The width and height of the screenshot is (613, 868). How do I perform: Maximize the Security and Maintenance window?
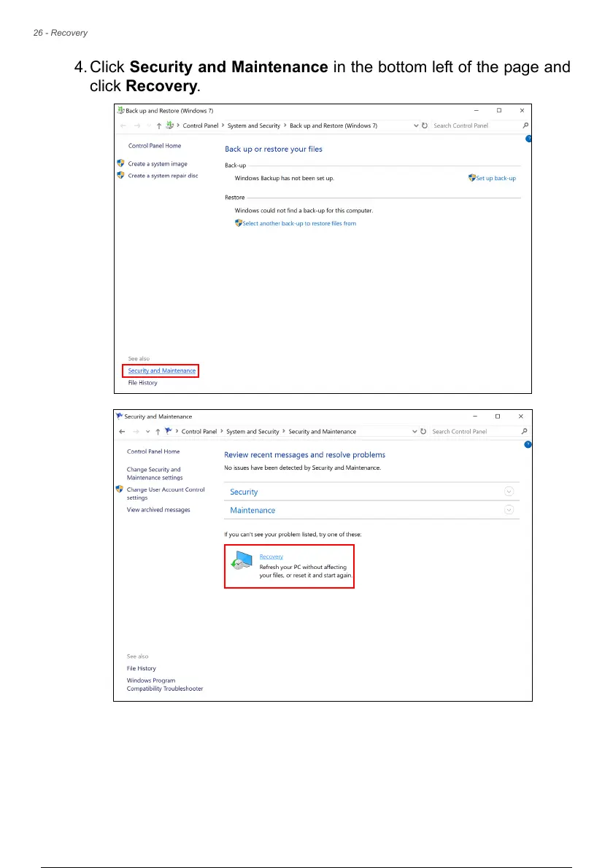(x=497, y=416)
